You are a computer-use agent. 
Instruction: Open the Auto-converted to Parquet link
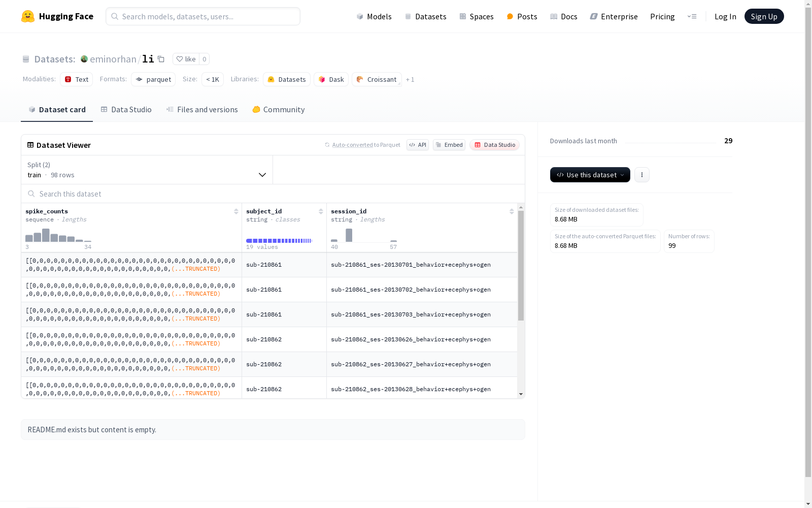[363, 145]
